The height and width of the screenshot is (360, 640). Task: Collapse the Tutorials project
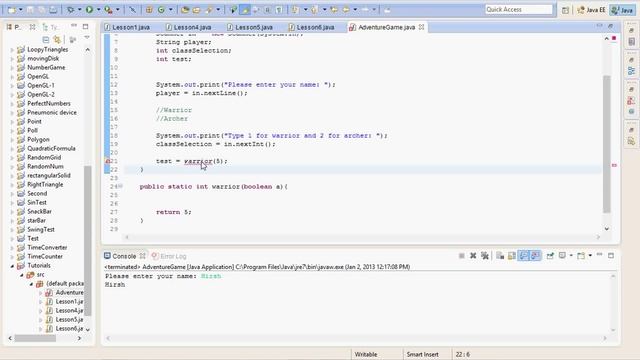point(12,266)
